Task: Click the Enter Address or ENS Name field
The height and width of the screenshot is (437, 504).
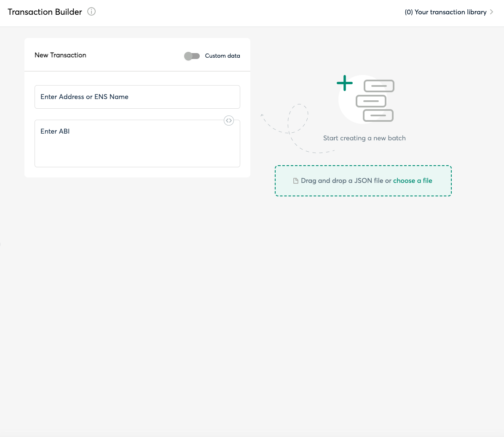Action: (x=137, y=97)
